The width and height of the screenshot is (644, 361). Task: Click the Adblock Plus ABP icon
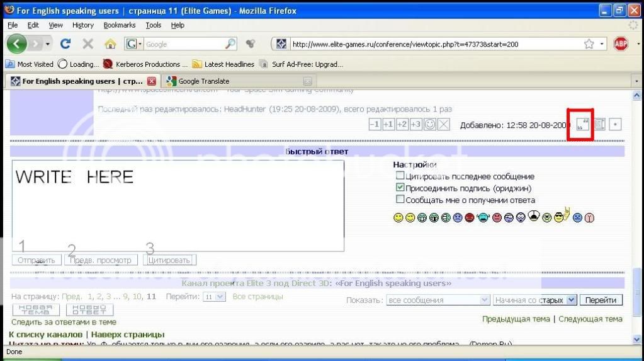click(621, 44)
